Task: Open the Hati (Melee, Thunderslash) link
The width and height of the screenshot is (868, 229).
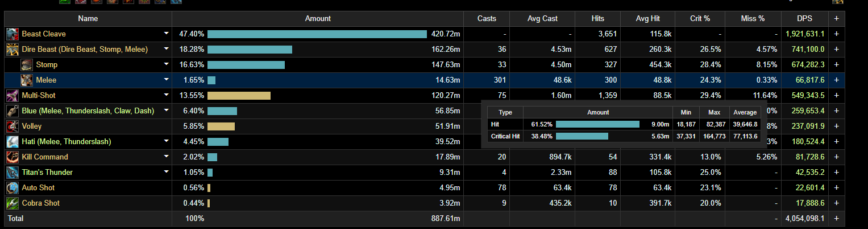Action: [66, 142]
